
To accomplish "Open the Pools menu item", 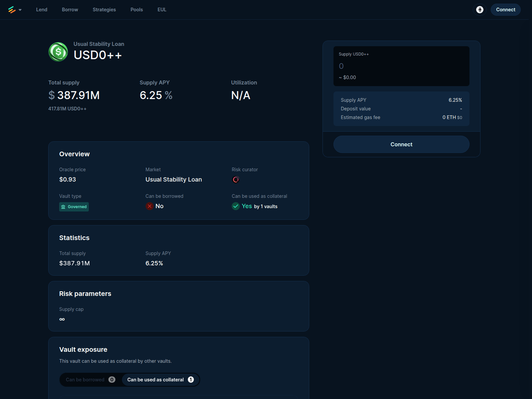I will 137,10.
